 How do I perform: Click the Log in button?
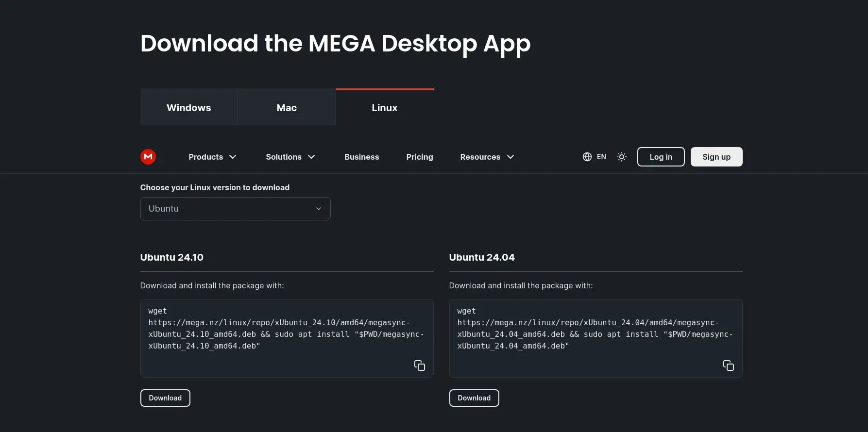coord(661,157)
